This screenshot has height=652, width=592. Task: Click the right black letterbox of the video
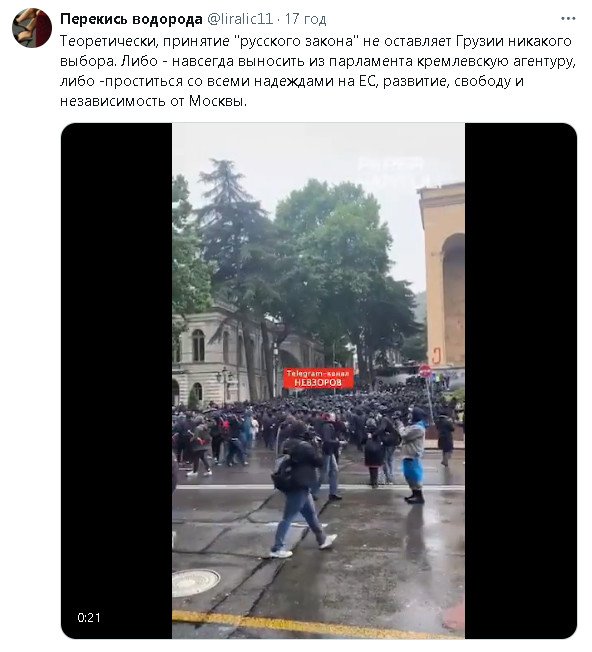click(520, 380)
